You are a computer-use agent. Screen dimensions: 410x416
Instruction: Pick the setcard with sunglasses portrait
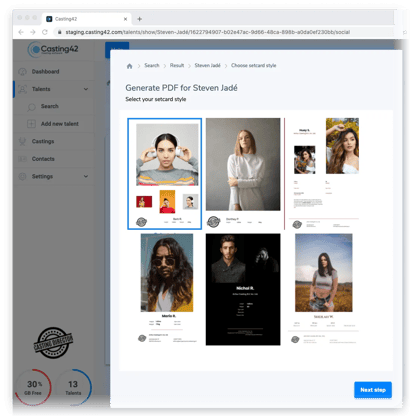(167, 288)
